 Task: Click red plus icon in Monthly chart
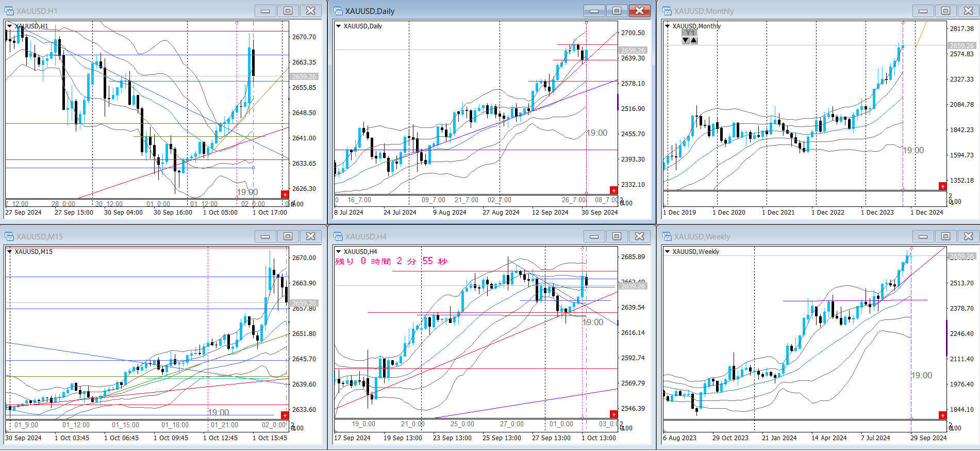click(942, 186)
